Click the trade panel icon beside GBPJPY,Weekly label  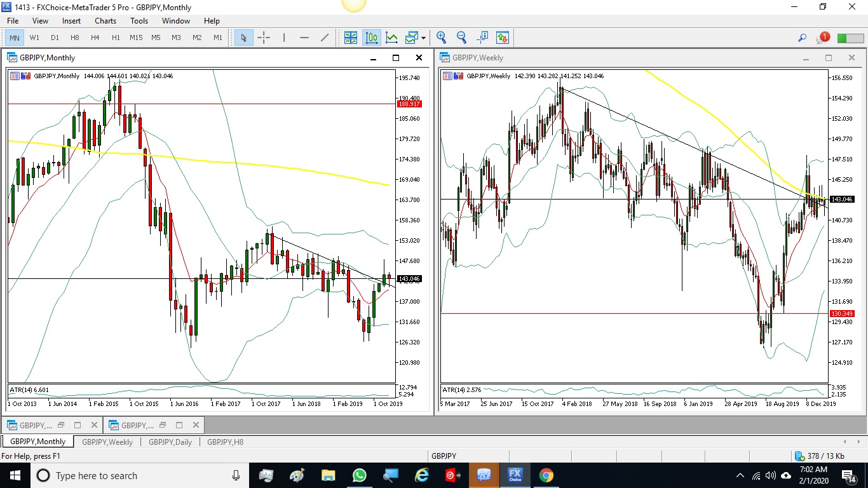point(448,76)
